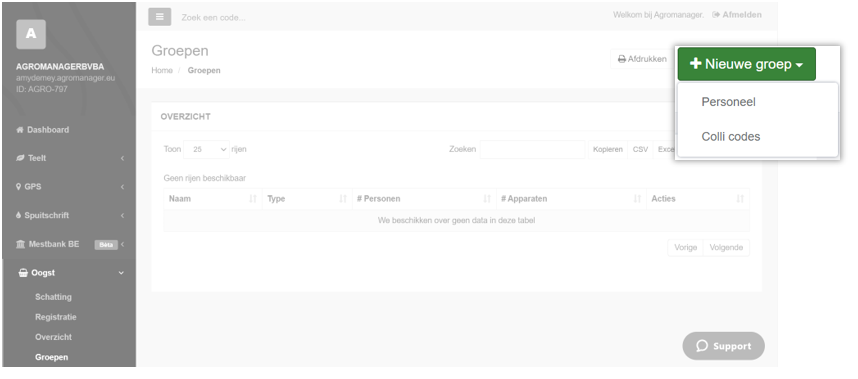
Task: Click the company avatar letter A
Action: (31, 34)
